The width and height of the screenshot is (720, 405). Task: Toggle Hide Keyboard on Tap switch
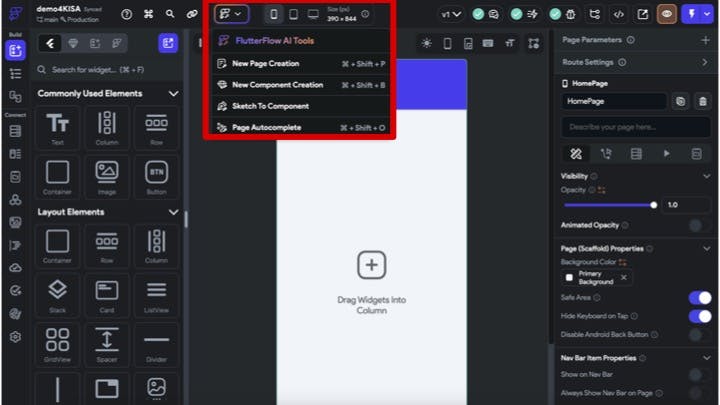coord(700,316)
